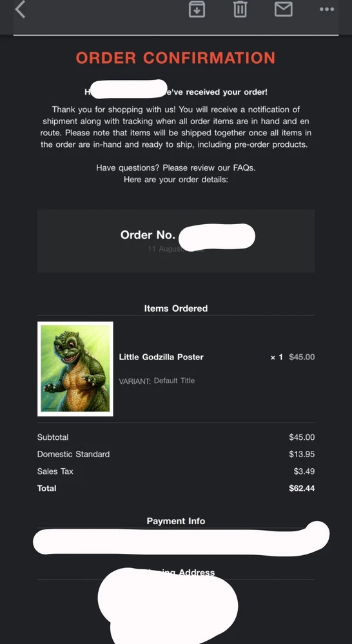Viewport: 352px width, 644px height.
Task: Tap the envelope mail icon
Action: (x=283, y=9)
